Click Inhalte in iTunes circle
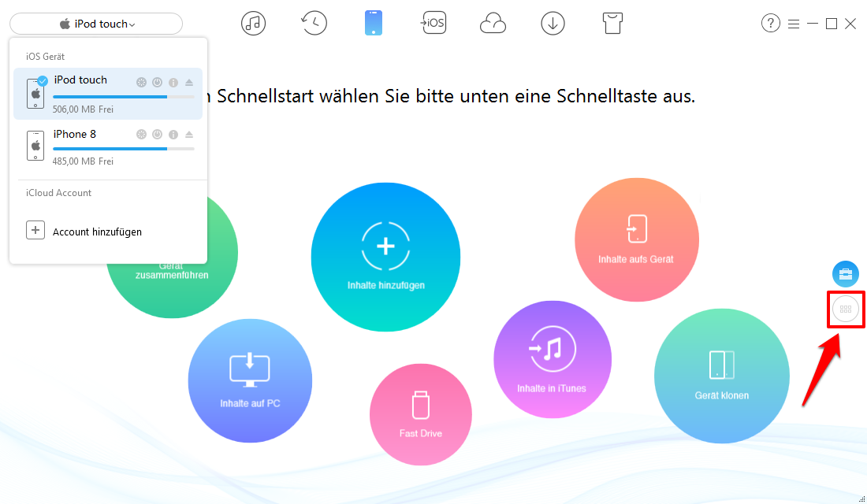The image size is (867, 504). point(553,360)
